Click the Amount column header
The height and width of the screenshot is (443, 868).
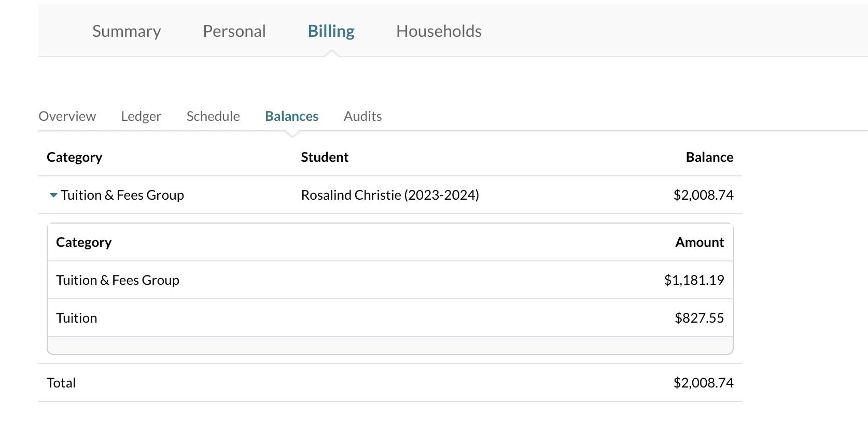[699, 242]
